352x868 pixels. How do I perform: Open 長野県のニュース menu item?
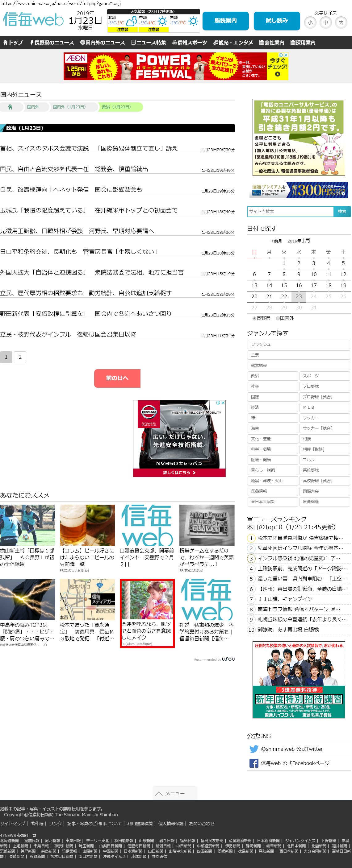(x=52, y=43)
